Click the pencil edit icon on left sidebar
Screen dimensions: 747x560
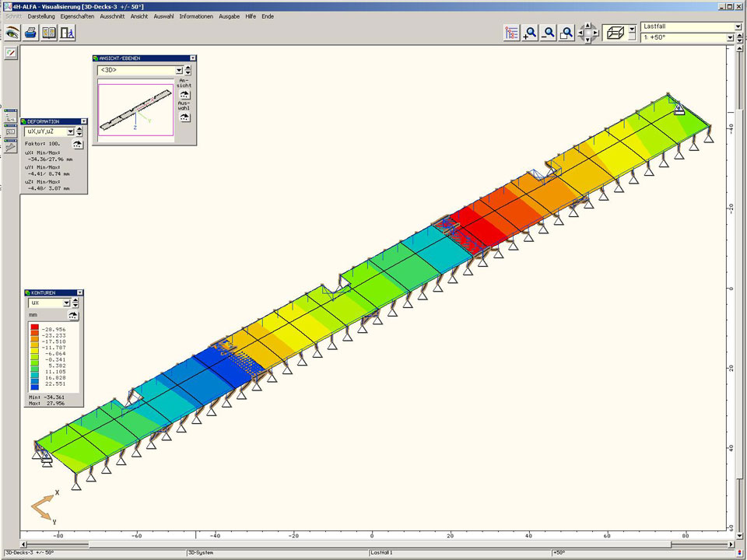coord(11,53)
